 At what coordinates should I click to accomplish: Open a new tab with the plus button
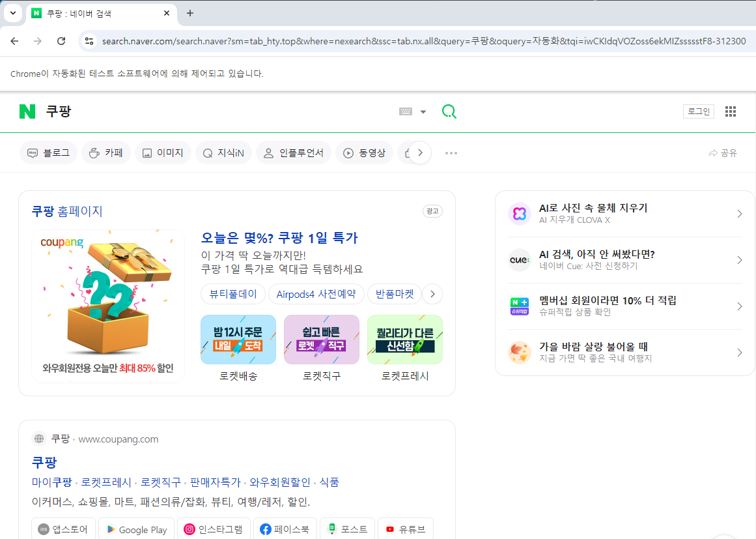point(190,13)
